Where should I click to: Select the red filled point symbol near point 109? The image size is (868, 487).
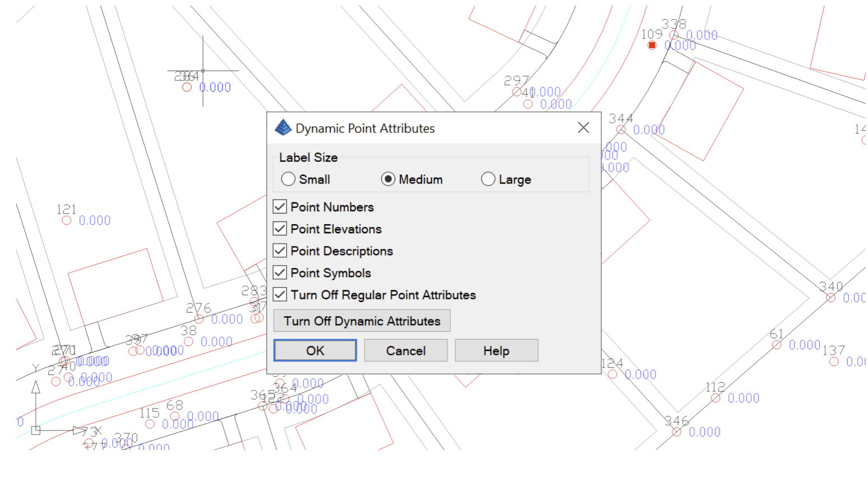coord(652,45)
